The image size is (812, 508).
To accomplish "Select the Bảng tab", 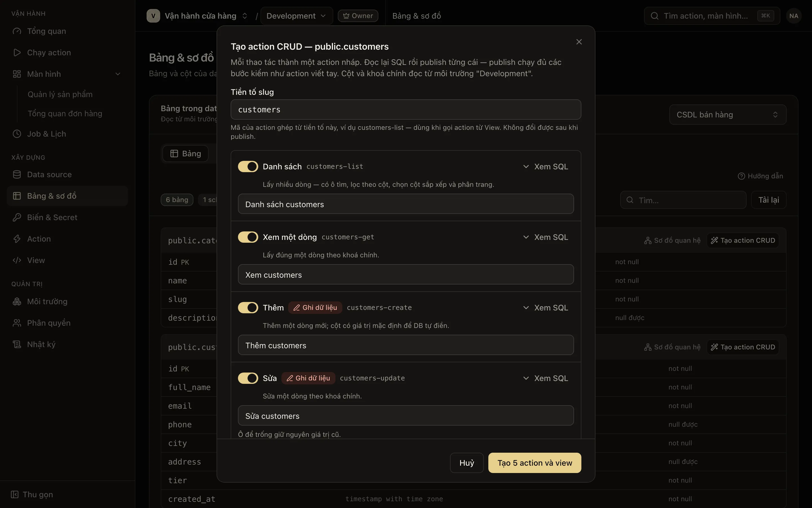I will tap(186, 154).
